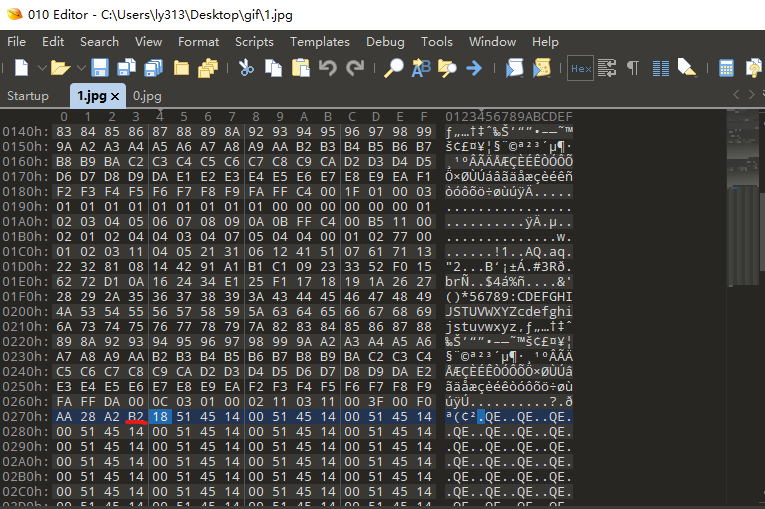Click row address 0270h
Screen dimensions: 765x509
pyautogui.click(x=25, y=417)
